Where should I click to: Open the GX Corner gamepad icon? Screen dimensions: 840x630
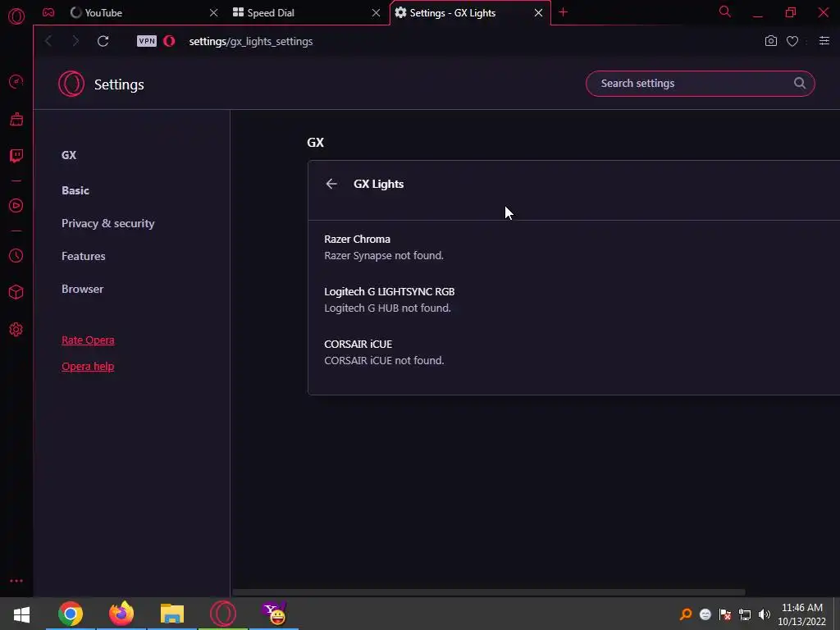(x=48, y=12)
